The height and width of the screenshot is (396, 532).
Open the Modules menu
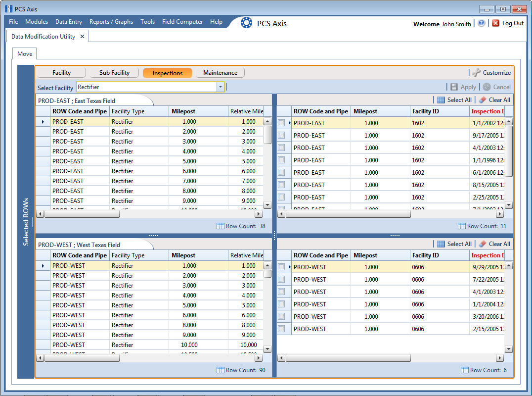pos(37,22)
